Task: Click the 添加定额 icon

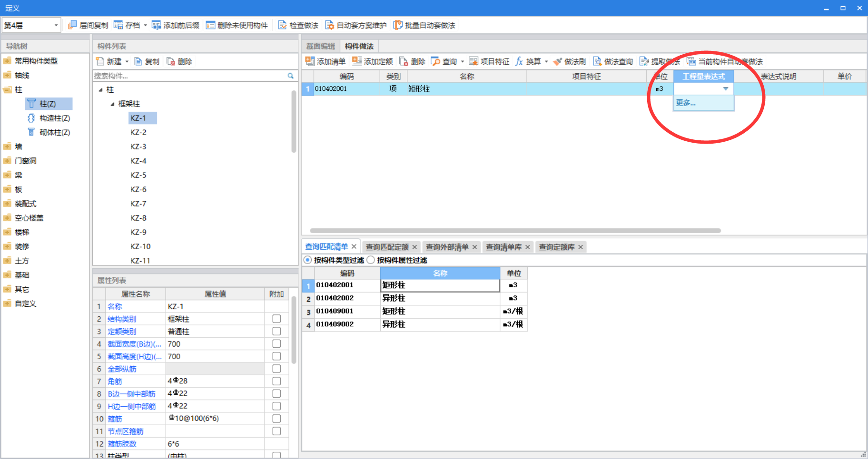Action: click(357, 61)
